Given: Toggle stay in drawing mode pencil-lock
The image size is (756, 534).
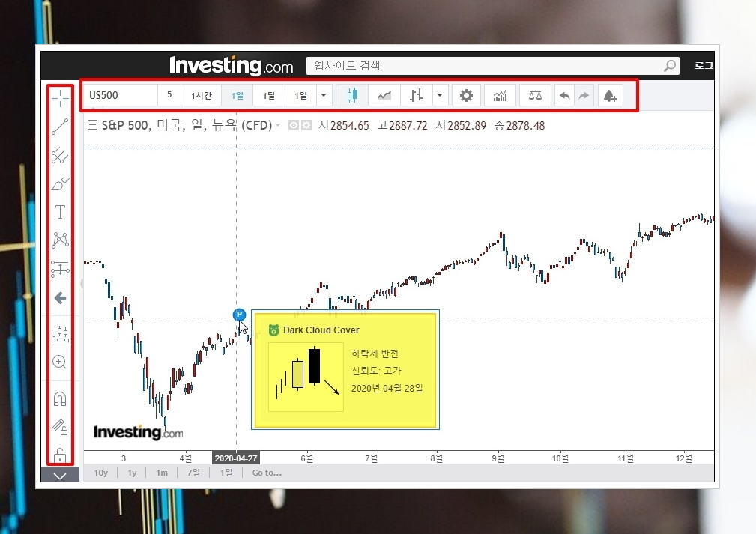Looking at the screenshot, I should point(60,427).
